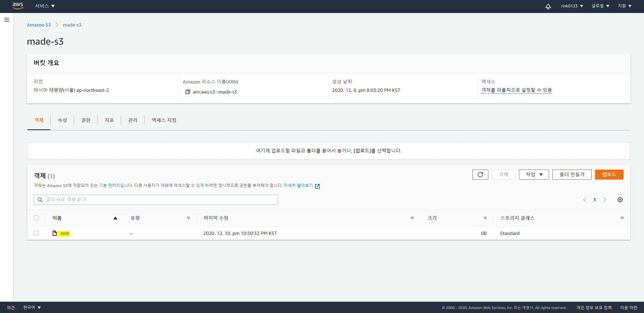
Task: Sort by 크기 column arrow
Action: tap(485, 218)
